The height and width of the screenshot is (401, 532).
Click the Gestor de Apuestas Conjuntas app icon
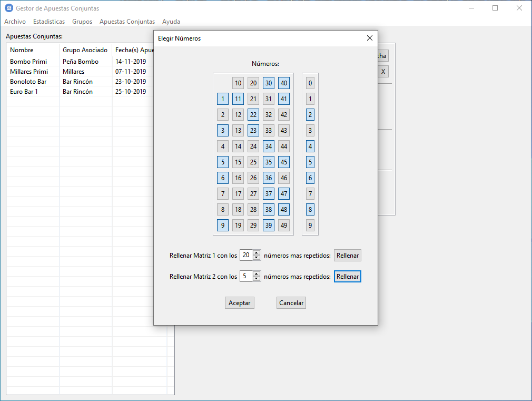(x=9, y=8)
